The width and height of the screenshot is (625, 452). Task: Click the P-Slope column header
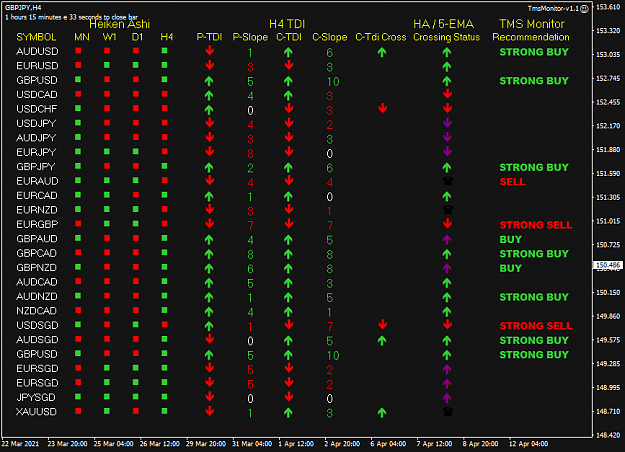click(x=250, y=37)
